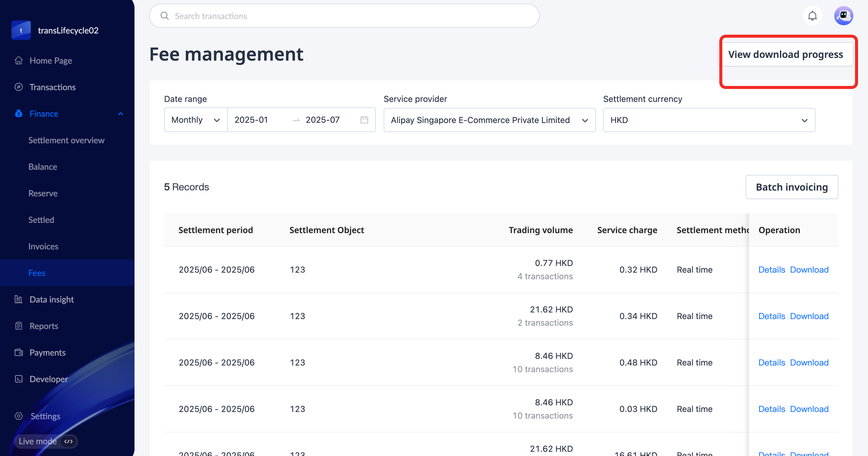Click the Batch invoicing button

click(x=791, y=187)
